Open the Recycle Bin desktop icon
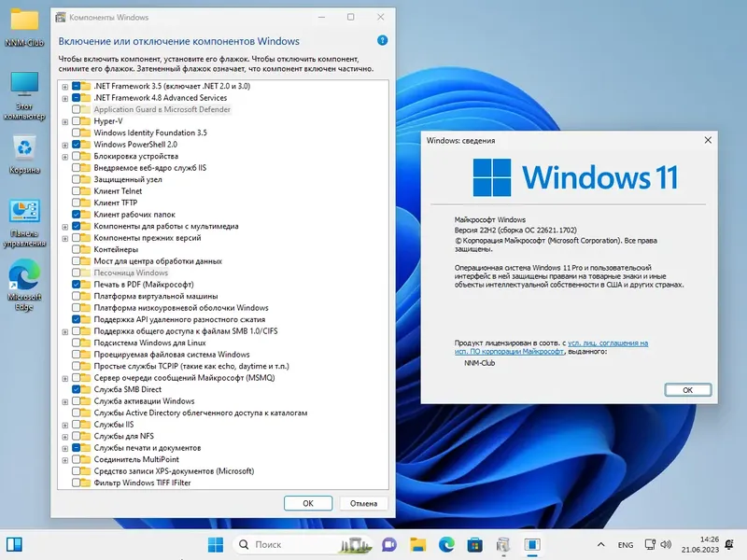 tap(24, 155)
